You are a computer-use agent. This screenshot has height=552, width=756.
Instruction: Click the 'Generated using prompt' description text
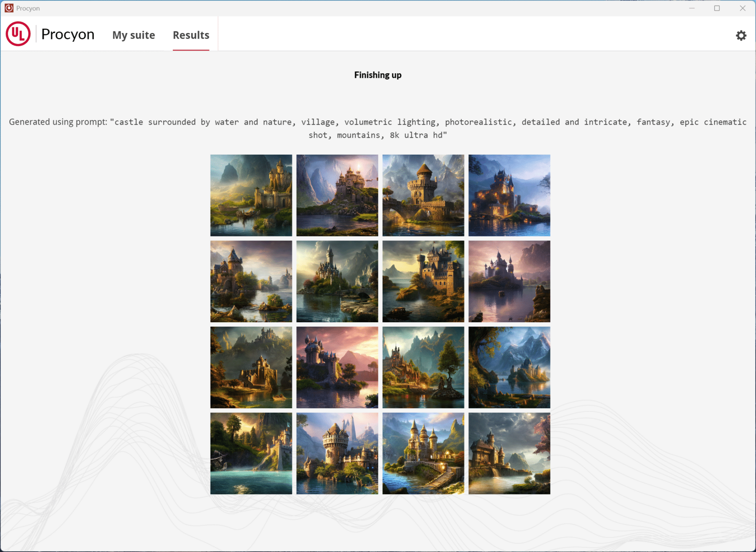coord(378,128)
